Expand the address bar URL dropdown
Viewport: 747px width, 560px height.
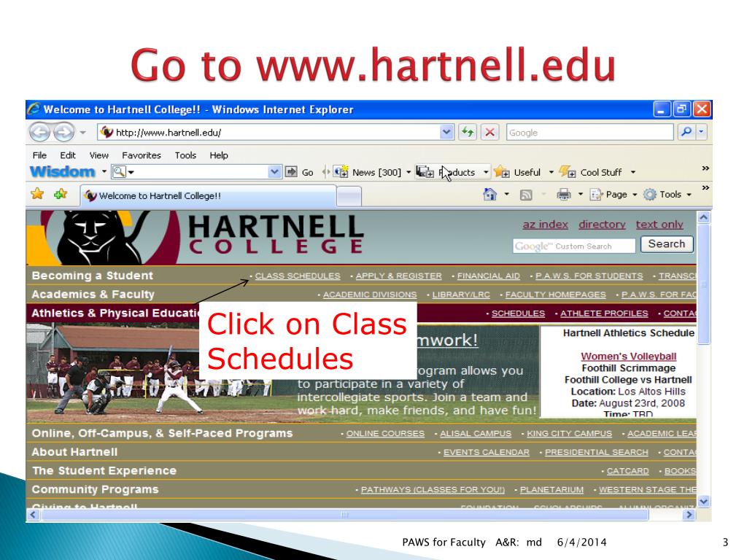[446, 132]
